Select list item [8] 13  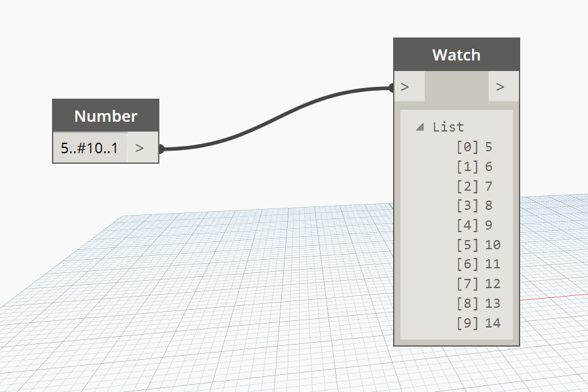pos(478,303)
